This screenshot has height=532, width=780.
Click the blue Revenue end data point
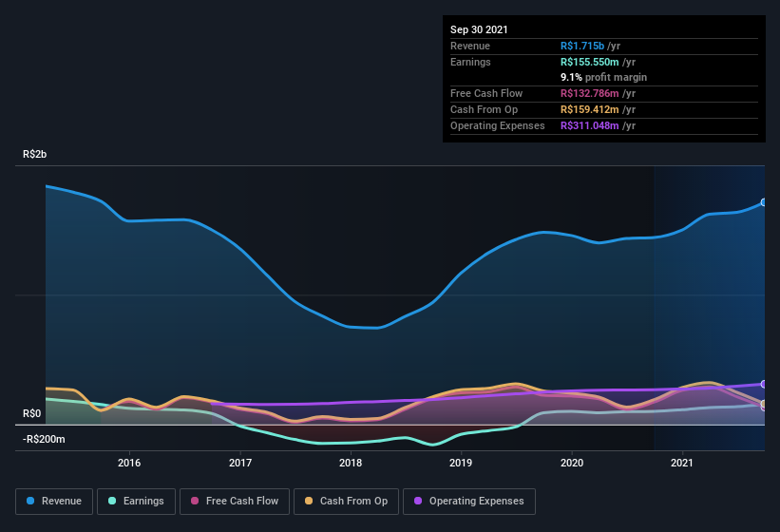[764, 202]
